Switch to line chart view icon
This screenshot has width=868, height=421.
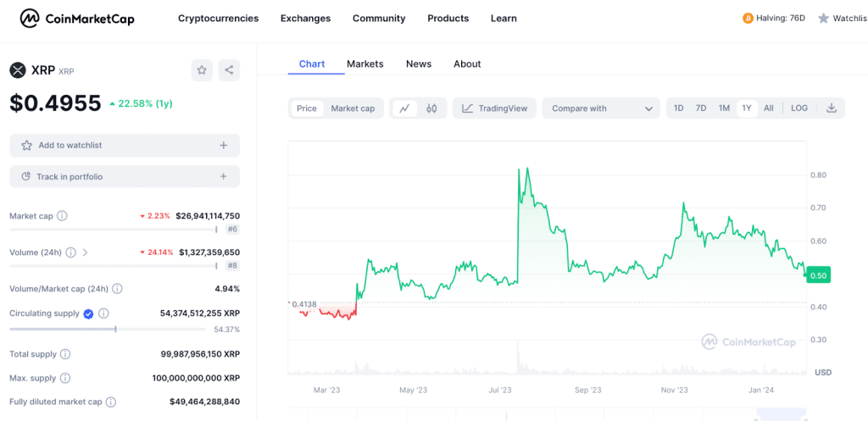(x=405, y=108)
